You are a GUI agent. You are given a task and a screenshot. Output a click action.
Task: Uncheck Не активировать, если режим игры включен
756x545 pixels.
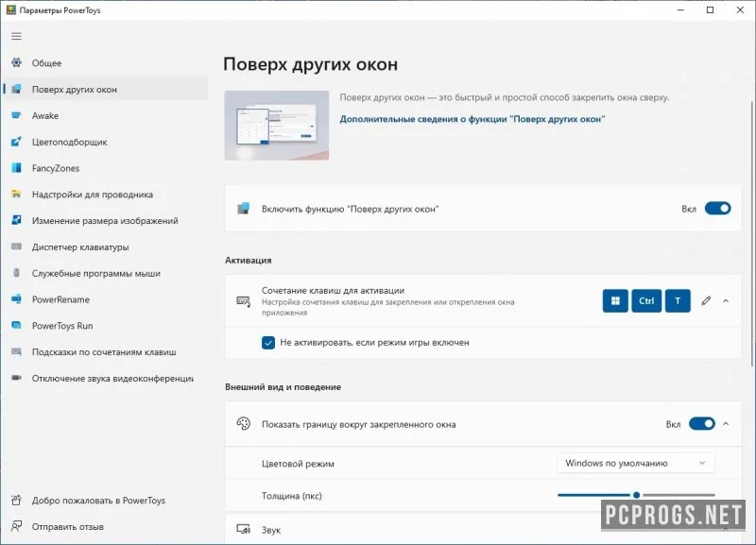click(268, 343)
